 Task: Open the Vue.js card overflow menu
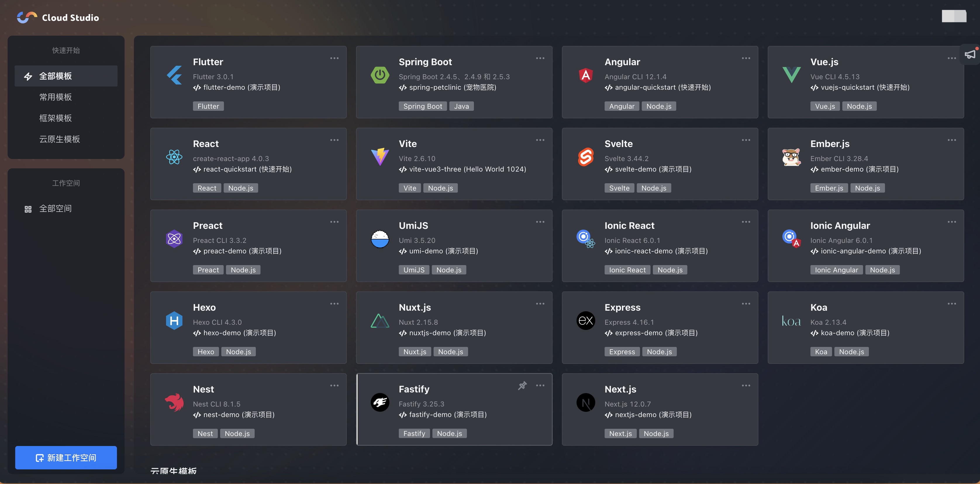(951, 58)
